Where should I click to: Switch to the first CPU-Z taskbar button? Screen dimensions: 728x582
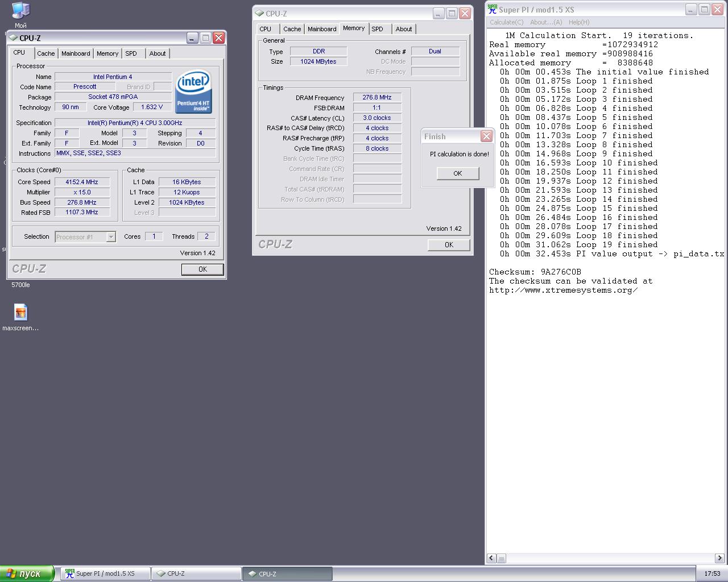click(196, 573)
